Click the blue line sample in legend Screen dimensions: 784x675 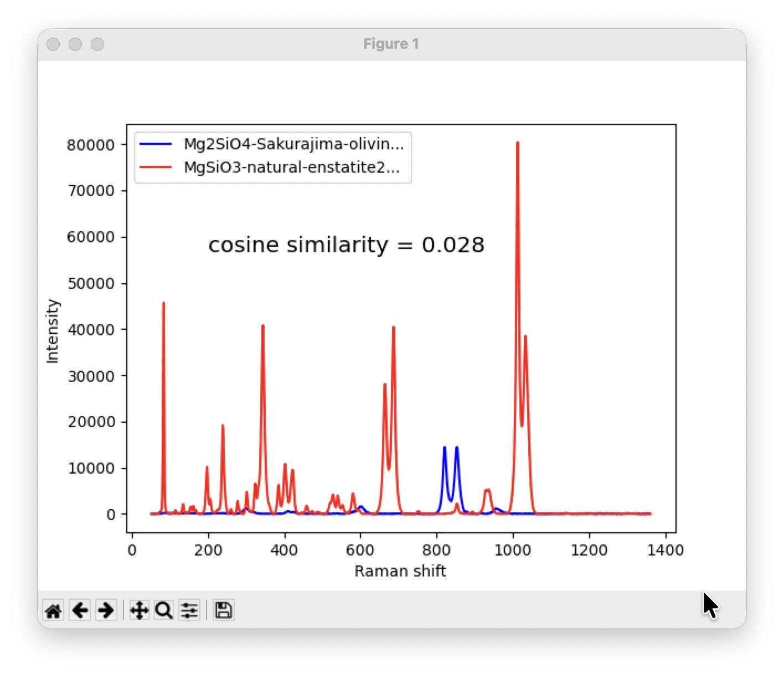[155, 144]
